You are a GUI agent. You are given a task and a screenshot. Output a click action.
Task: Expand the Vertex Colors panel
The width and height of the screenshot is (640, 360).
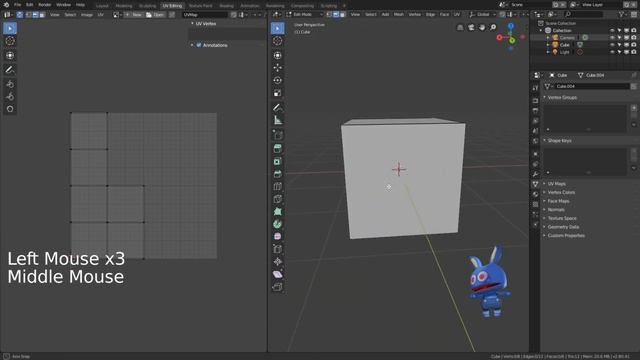[544, 193]
